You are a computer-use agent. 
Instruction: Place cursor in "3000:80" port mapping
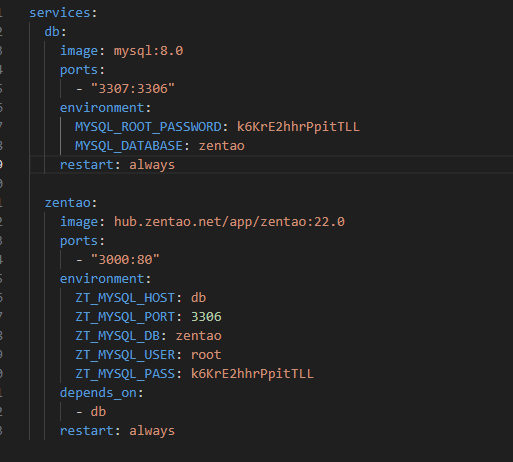[x=125, y=260]
